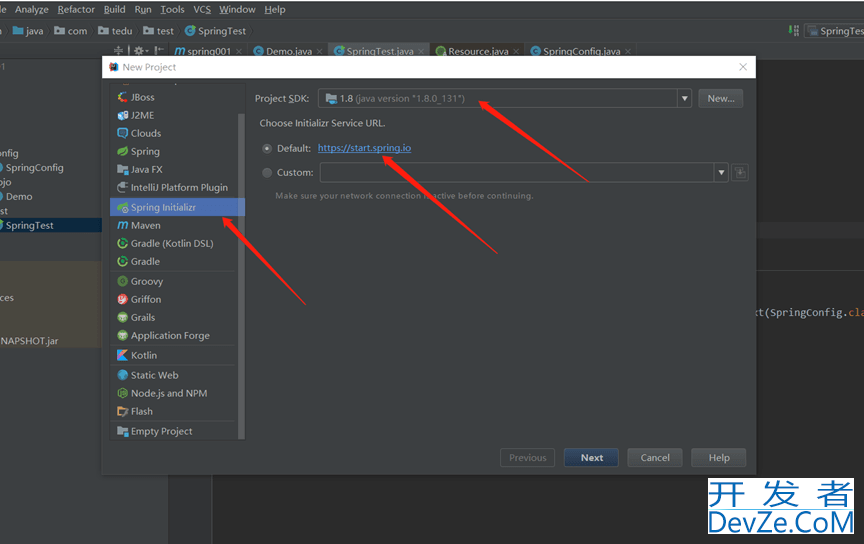
Task: Click the java breadcrumb folder
Action: (28, 31)
